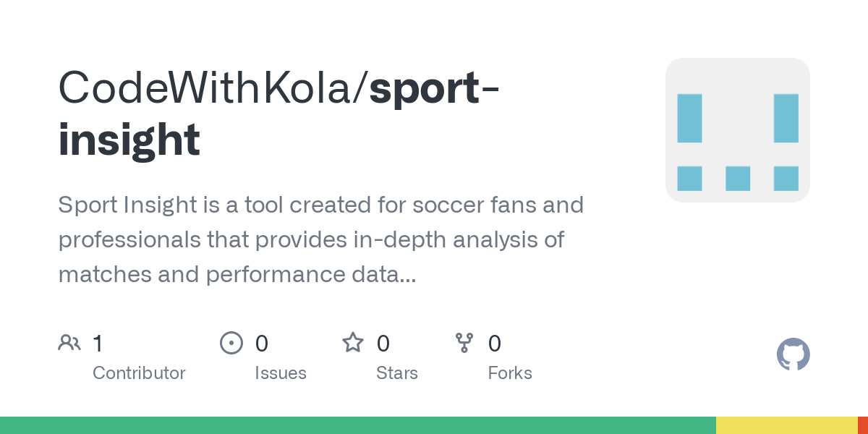The image size is (868, 434).
Task: Click the contributor count number 1
Action: [98, 343]
